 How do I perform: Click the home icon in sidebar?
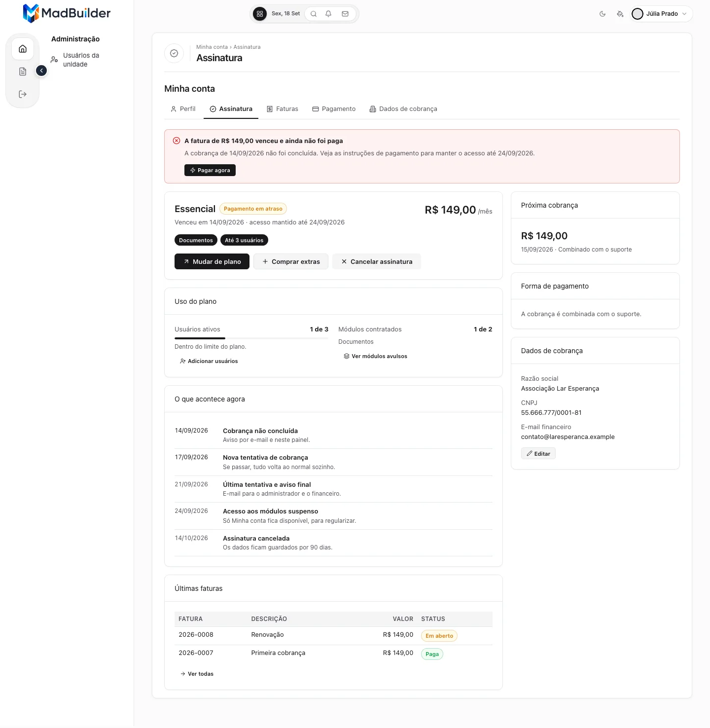pos(23,49)
